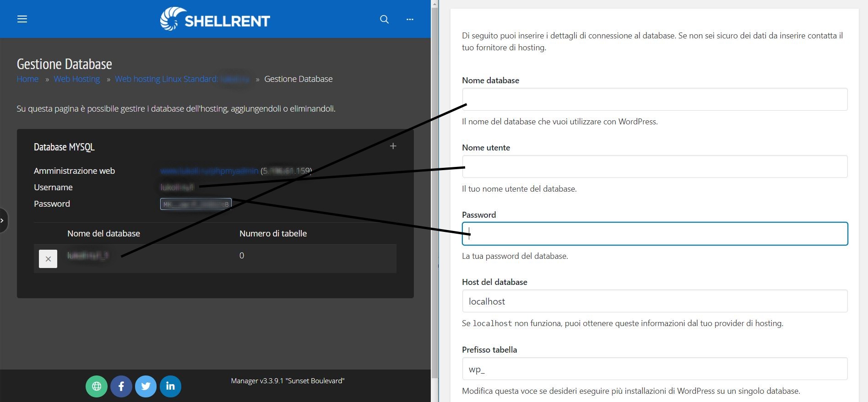Open the three-dots more options menu
This screenshot has height=402, width=868.
410,19
